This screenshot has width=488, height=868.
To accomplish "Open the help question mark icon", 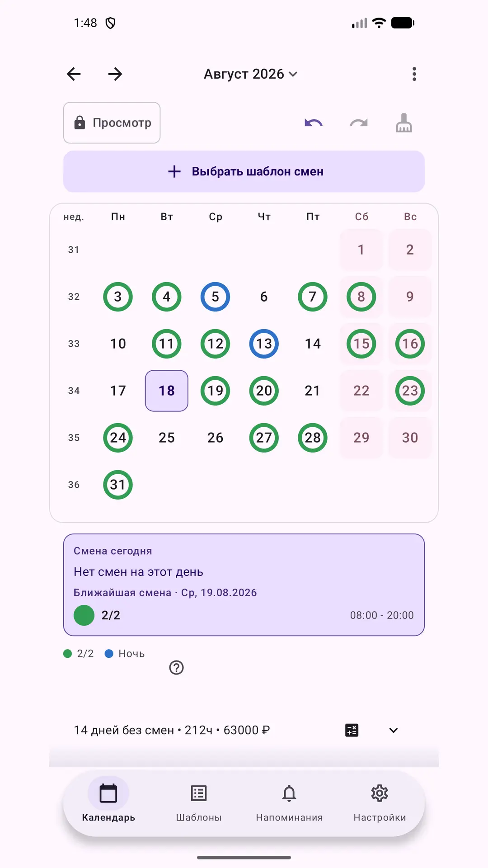I will (176, 668).
